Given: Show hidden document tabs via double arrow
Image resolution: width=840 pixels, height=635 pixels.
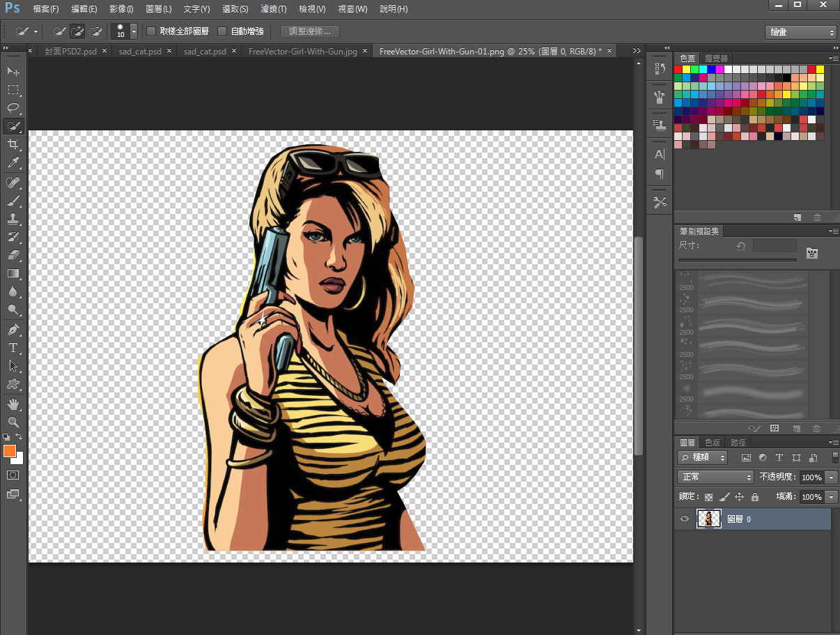Looking at the screenshot, I should (x=637, y=51).
